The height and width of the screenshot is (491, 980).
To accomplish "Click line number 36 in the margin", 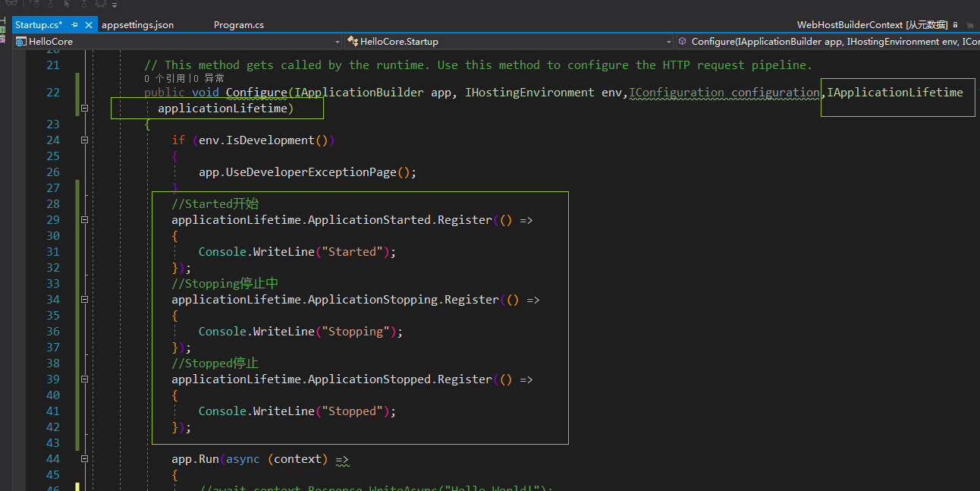I will click(x=52, y=332).
